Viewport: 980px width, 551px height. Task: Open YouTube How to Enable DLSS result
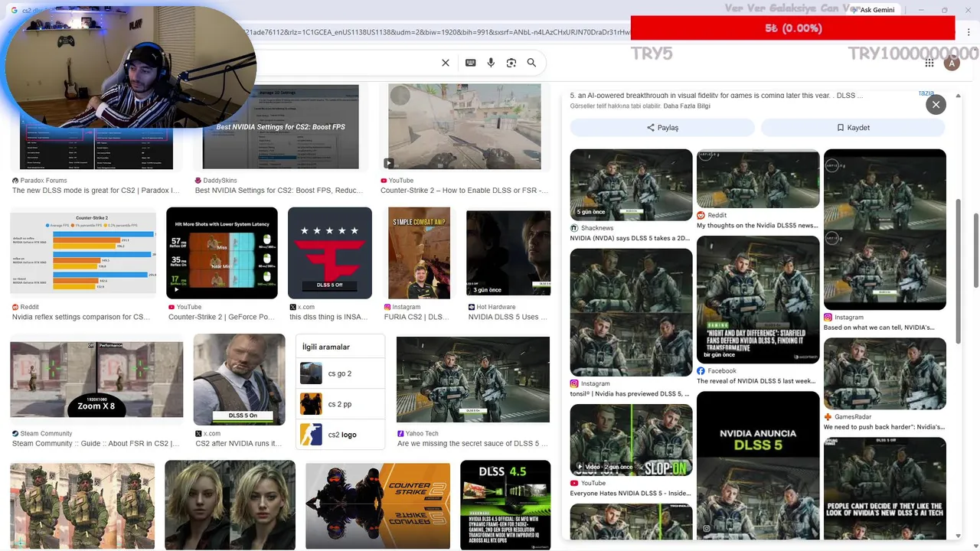(464, 191)
